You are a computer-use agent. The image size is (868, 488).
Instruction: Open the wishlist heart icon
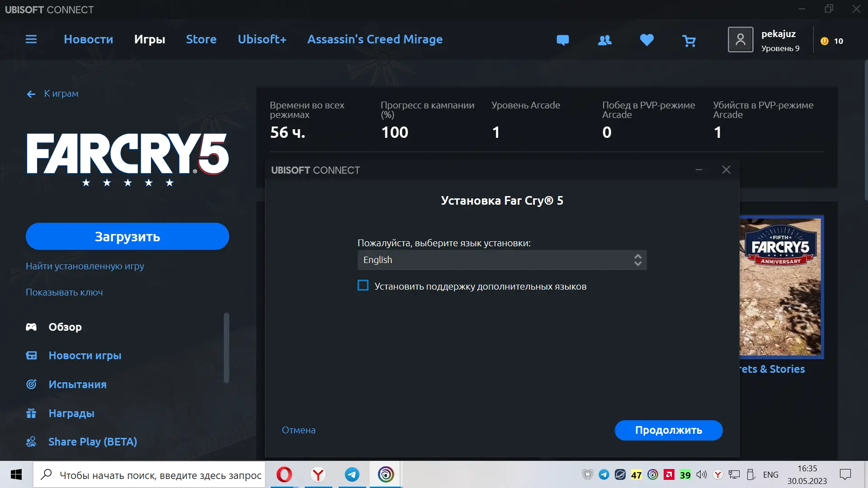tap(646, 40)
